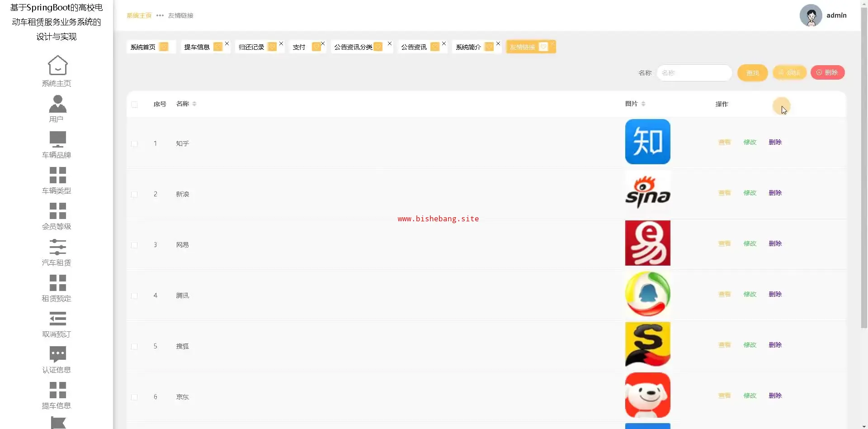
Task: Click 删除 for the 京东 row
Action: coord(775,396)
